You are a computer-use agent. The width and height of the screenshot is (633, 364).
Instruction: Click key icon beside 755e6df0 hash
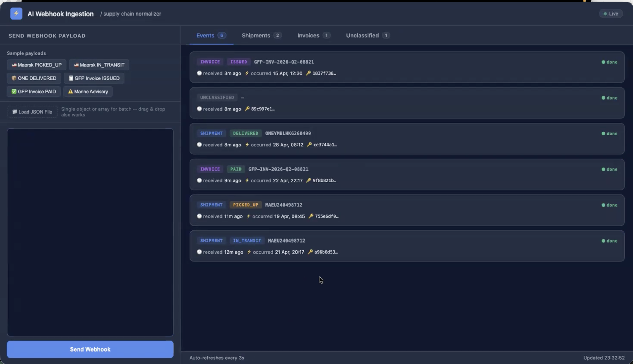click(311, 216)
